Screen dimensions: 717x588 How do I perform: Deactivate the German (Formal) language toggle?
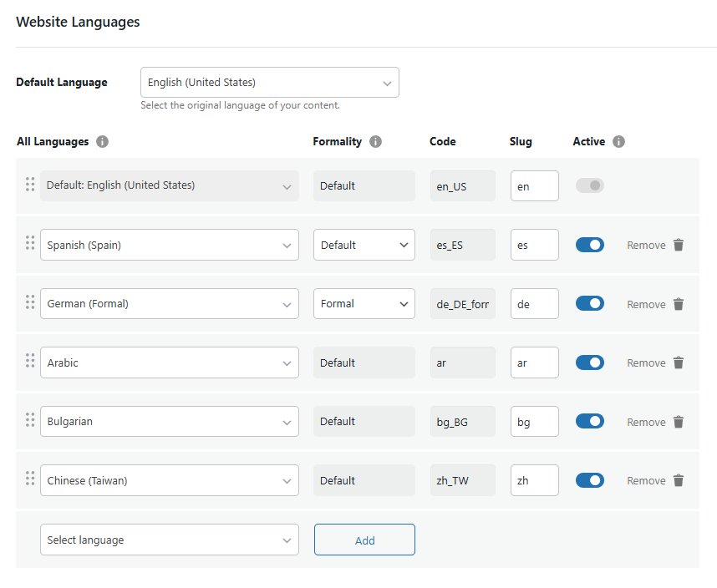pyautogui.click(x=590, y=303)
